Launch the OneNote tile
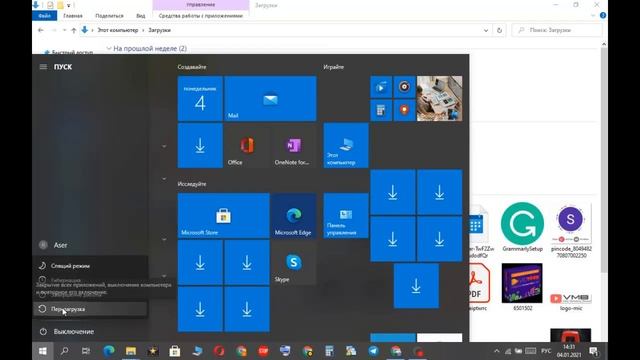This screenshot has height=360, width=640. pos(293,146)
